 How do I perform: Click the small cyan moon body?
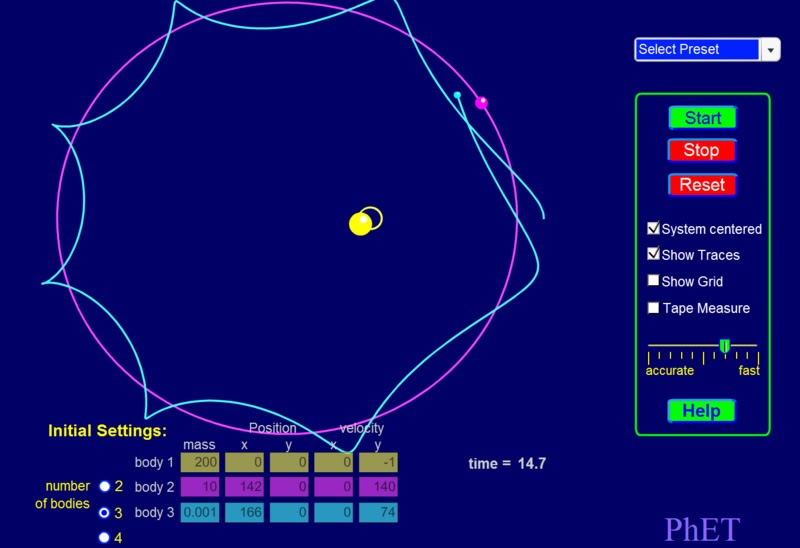pyautogui.click(x=457, y=95)
